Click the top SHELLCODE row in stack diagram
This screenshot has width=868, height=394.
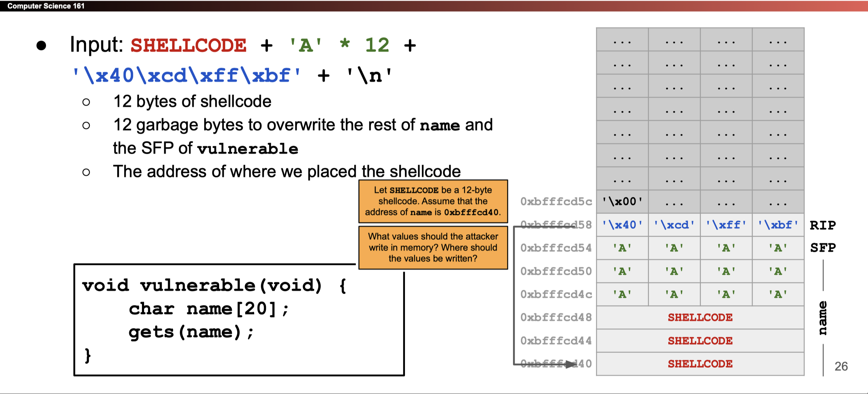[x=700, y=317]
